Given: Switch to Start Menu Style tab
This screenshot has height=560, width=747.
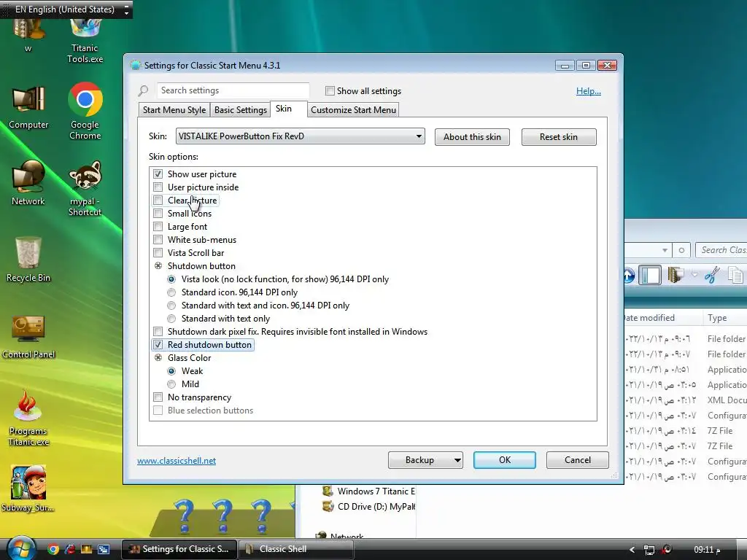Looking at the screenshot, I should [x=174, y=110].
